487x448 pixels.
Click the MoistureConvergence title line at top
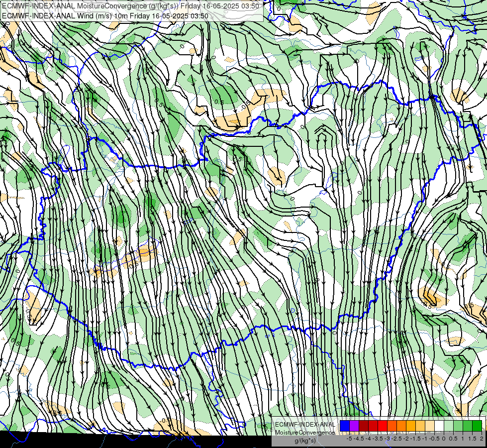click(130, 6)
